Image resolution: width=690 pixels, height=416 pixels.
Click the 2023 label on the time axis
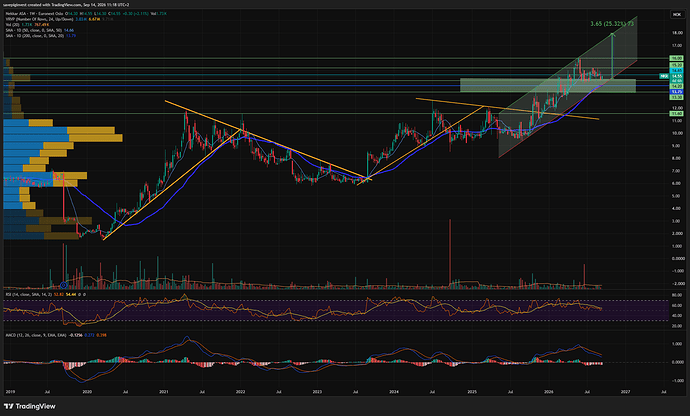click(x=317, y=391)
